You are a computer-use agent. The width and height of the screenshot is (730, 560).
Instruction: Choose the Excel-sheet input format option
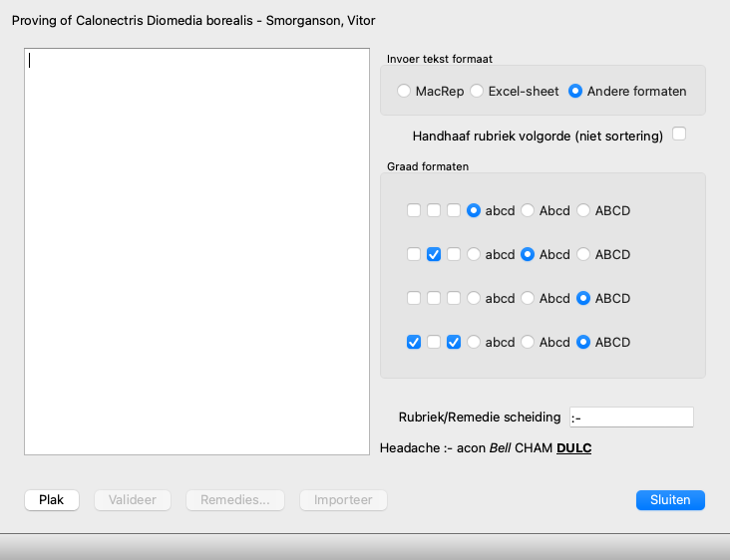point(477,91)
